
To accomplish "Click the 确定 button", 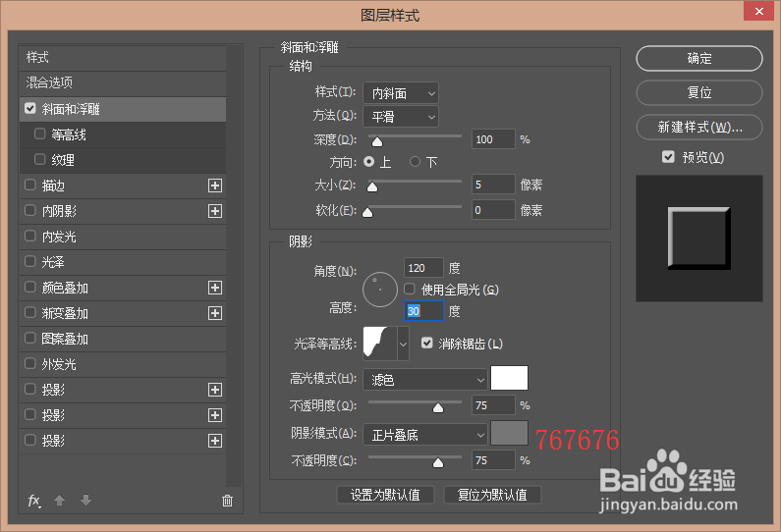I will pyautogui.click(x=699, y=58).
